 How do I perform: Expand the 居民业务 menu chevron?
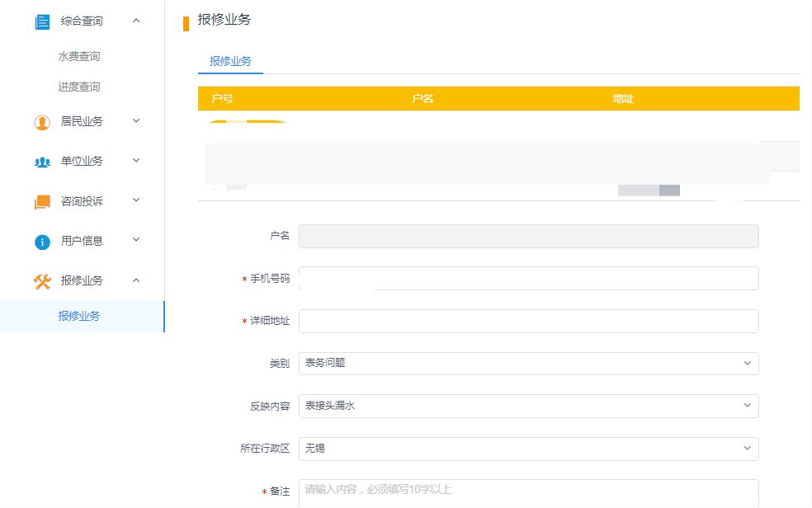click(x=136, y=120)
